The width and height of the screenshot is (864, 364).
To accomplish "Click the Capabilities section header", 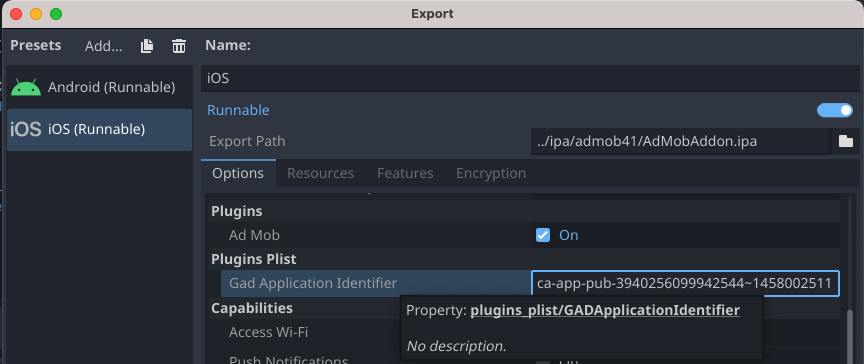I will pyautogui.click(x=252, y=308).
